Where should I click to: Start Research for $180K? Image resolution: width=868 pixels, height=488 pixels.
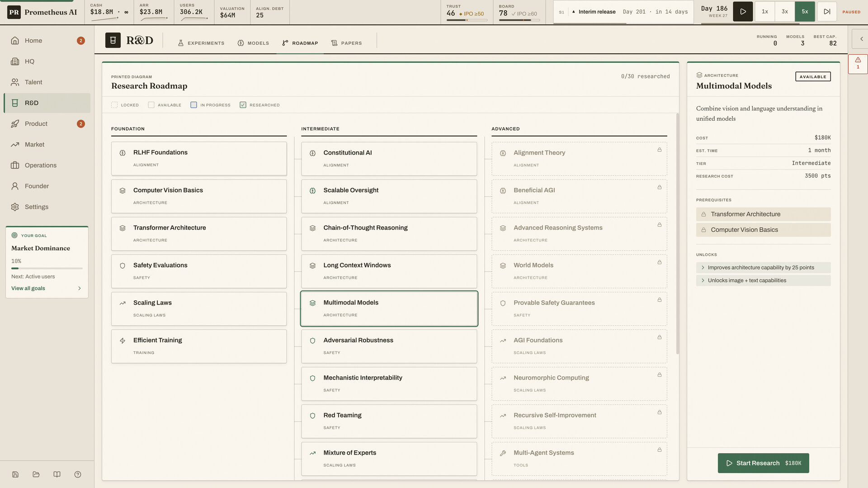tap(763, 463)
